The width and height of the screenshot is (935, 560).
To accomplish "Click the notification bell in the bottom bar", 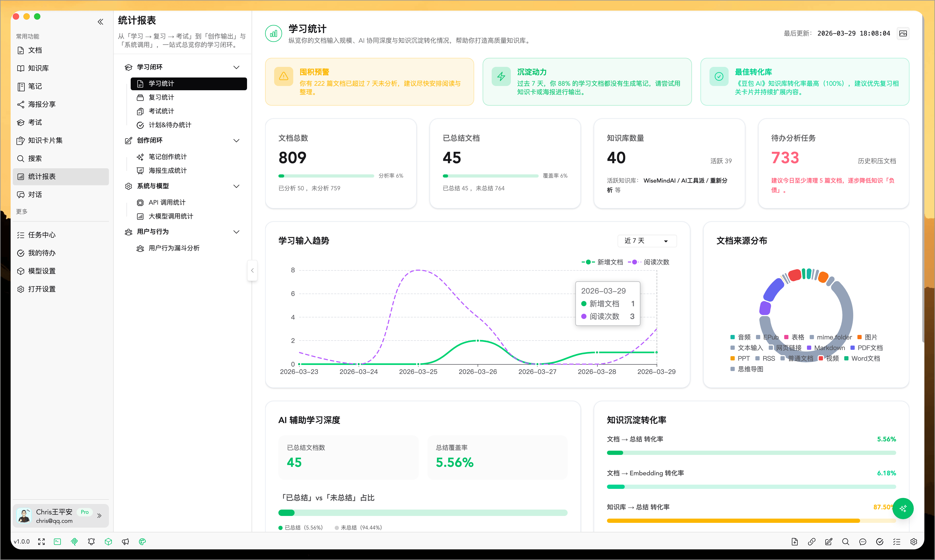I will point(91,541).
